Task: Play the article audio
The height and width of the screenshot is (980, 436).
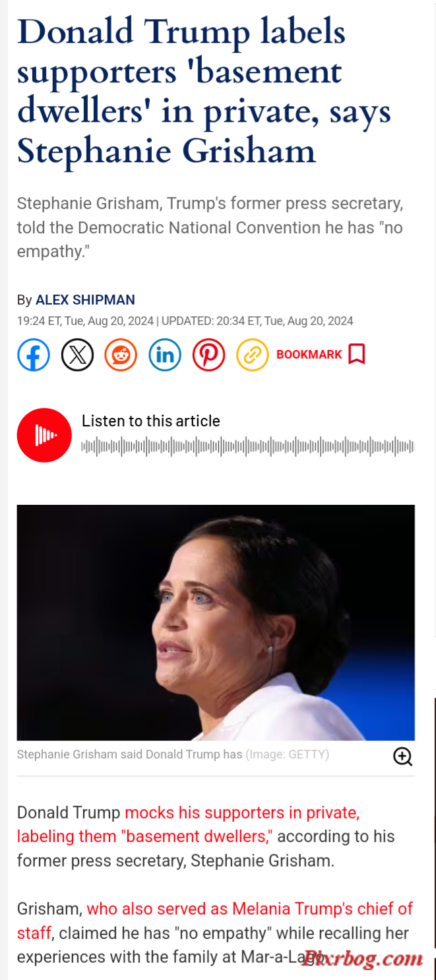Action: [x=44, y=435]
